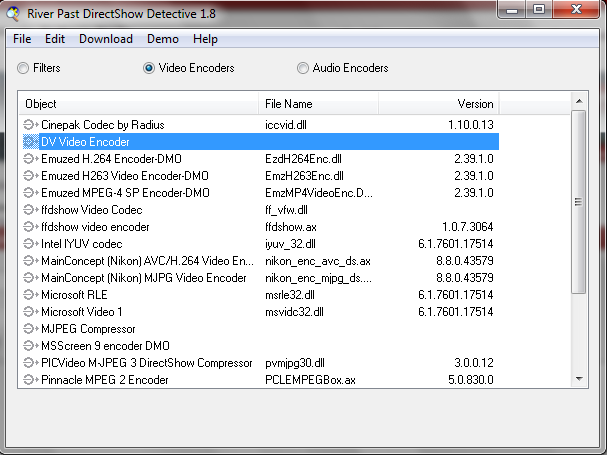
Task: Click file name EzdH264Enc.dll
Action: [303, 159]
